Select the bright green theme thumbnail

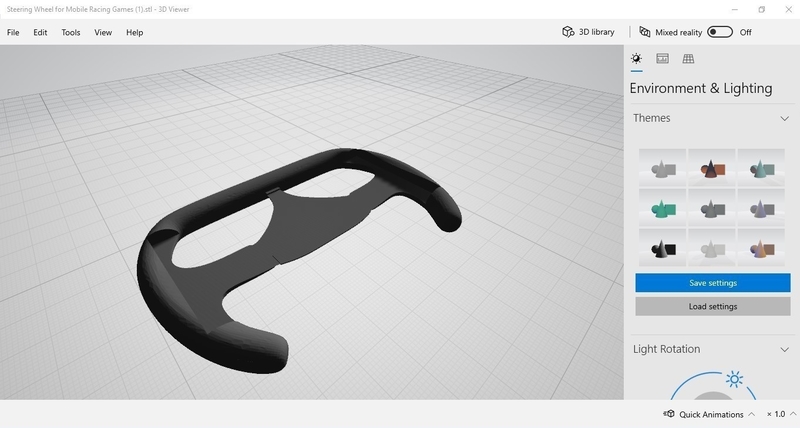(x=662, y=208)
